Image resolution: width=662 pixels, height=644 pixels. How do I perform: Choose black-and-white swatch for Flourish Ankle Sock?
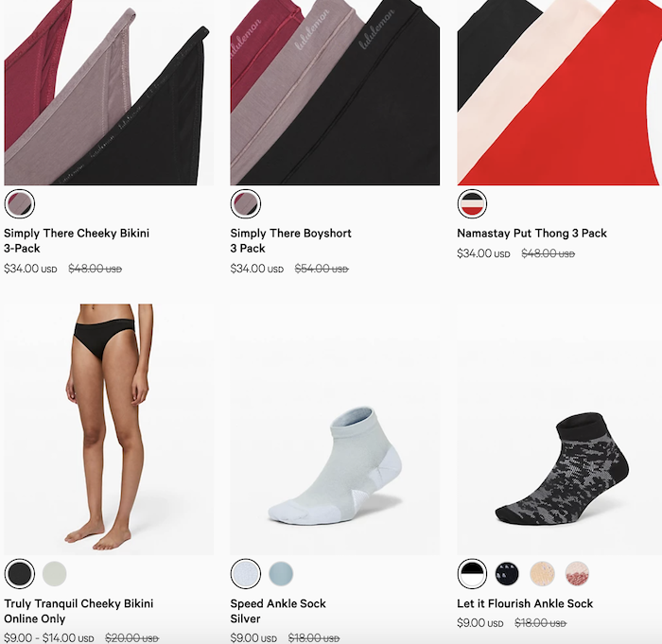click(x=472, y=573)
